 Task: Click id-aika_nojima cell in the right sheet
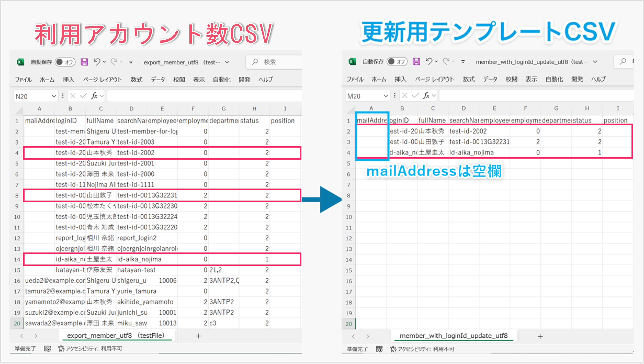[x=464, y=153]
